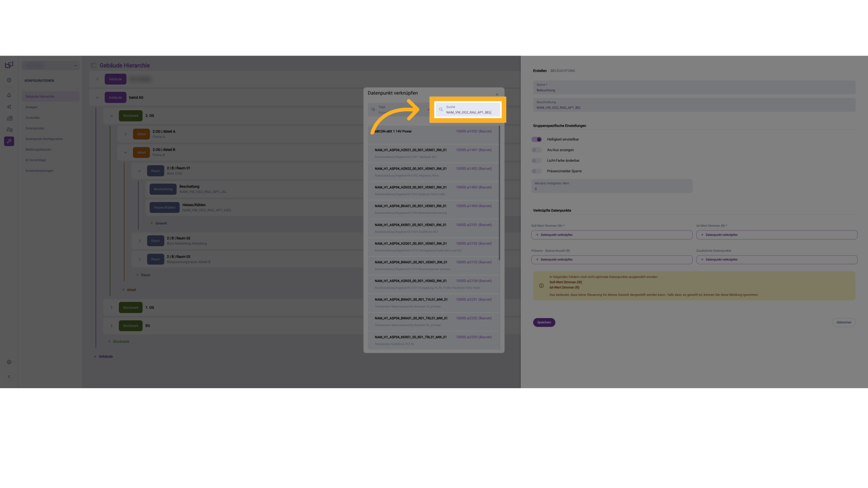Screen dimensions: 868x488
Task: Click the AI sparkles icon in sidebar
Action: [x=9, y=107]
